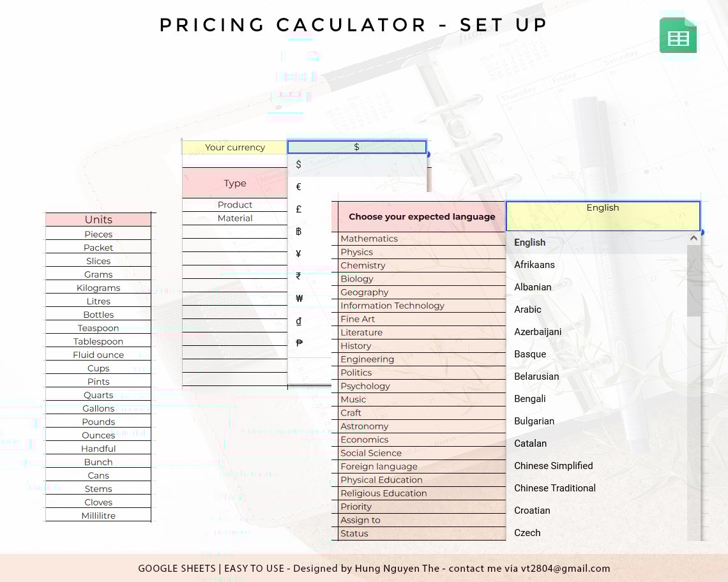Viewport: 728px width, 582px height.
Task: Select Bulgarian in the language dropdown
Action: tap(535, 421)
